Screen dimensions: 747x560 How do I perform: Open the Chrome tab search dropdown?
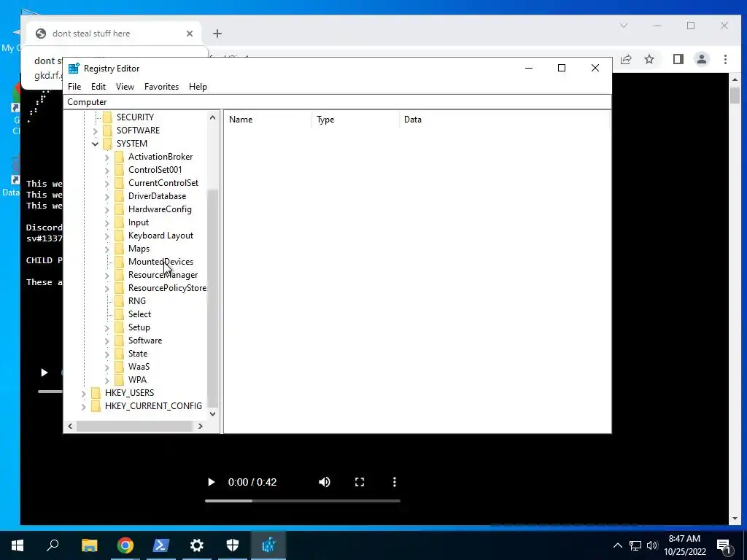tap(624, 26)
